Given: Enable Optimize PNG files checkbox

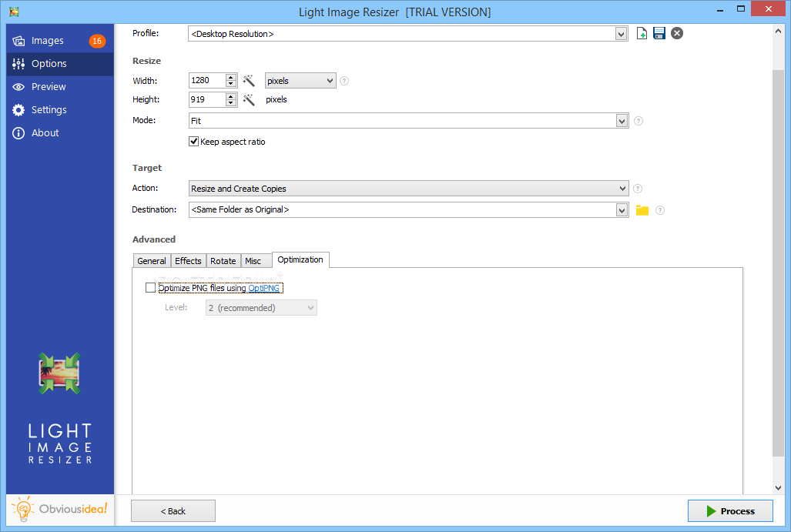Looking at the screenshot, I should [150, 288].
